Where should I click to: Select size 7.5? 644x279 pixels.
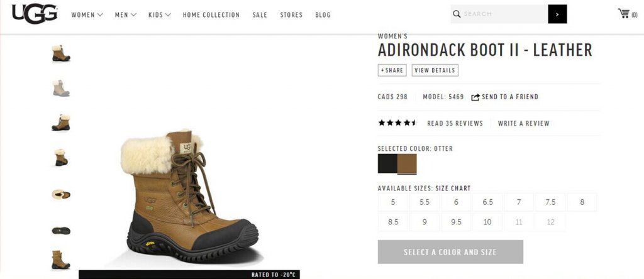(x=550, y=202)
